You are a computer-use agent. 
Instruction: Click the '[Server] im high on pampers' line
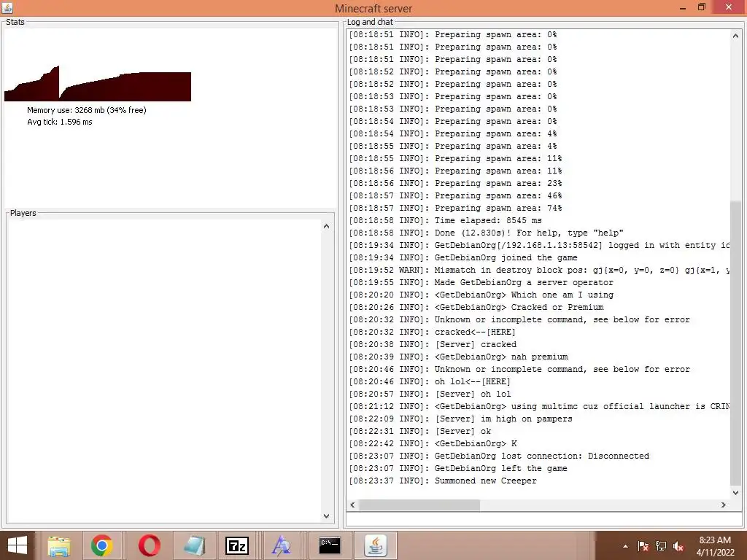[x=460, y=419]
